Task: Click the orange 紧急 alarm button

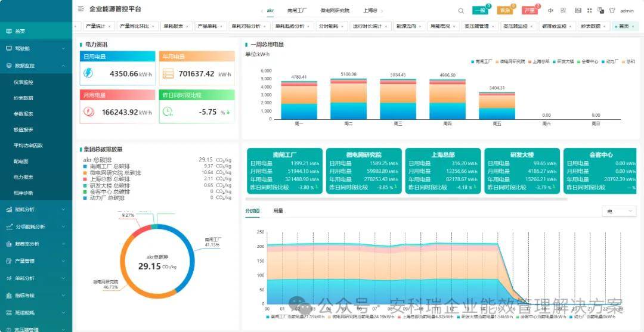Action: coord(504,11)
